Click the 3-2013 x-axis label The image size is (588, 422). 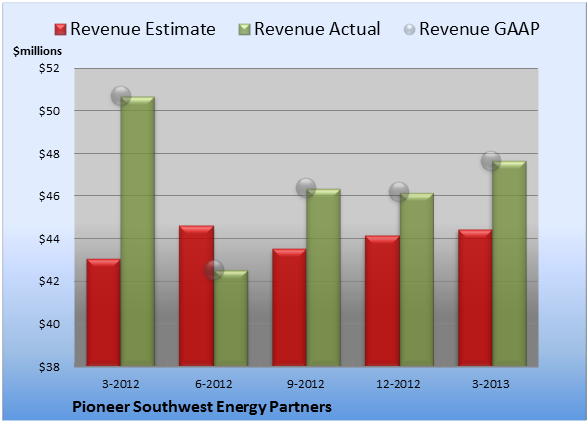491,384
